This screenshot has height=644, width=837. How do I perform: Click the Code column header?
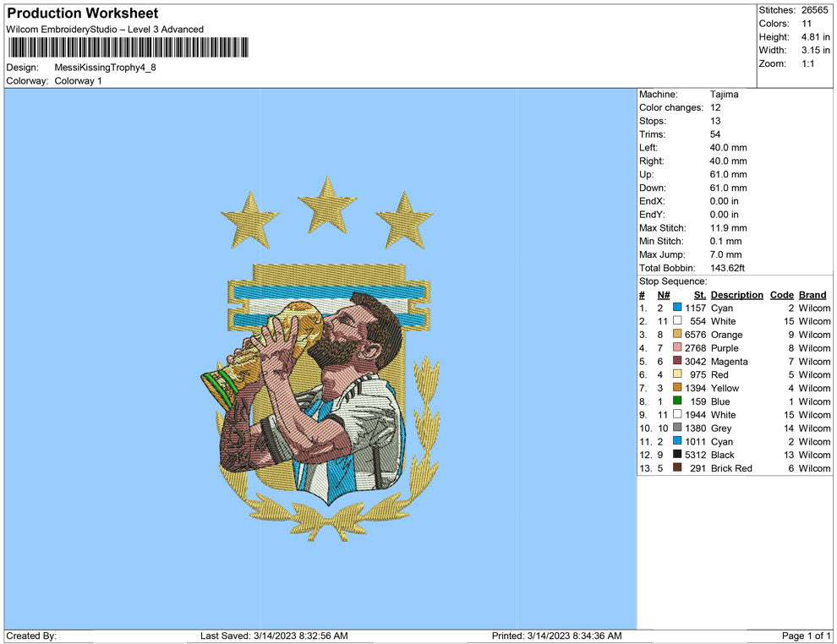tap(781, 295)
